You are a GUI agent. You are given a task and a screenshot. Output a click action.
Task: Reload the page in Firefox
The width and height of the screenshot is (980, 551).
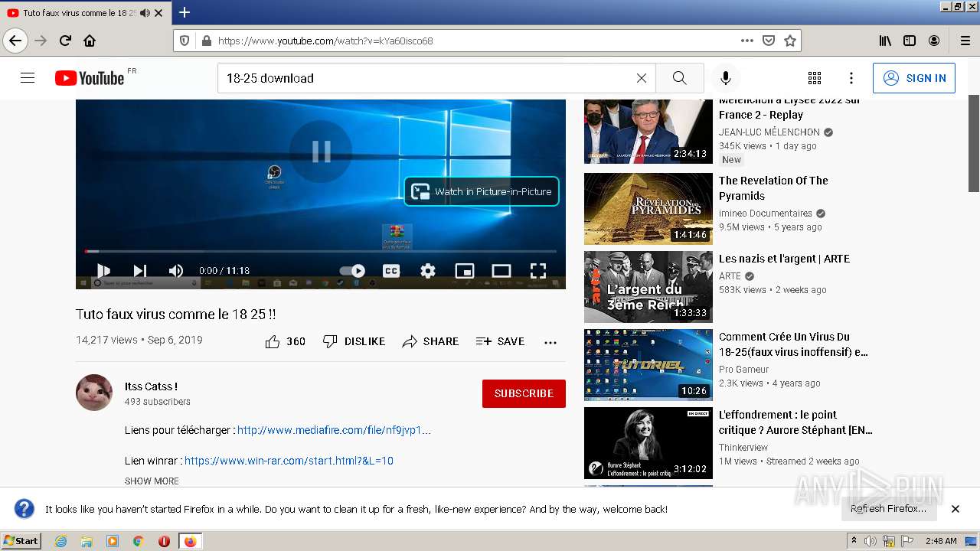point(65,41)
